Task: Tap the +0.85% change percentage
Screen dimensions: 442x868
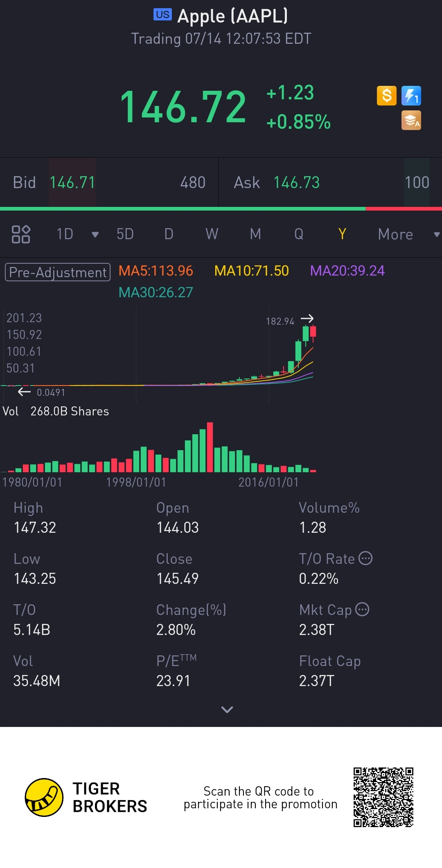Action: click(x=298, y=122)
